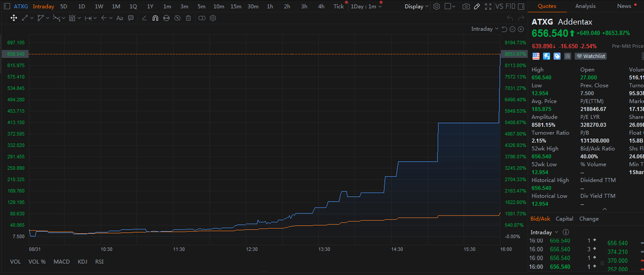The height and width of the screenshot is (275, 644).
Task: Reset chart zoom with circular arrow
Action: click(504, 29)
